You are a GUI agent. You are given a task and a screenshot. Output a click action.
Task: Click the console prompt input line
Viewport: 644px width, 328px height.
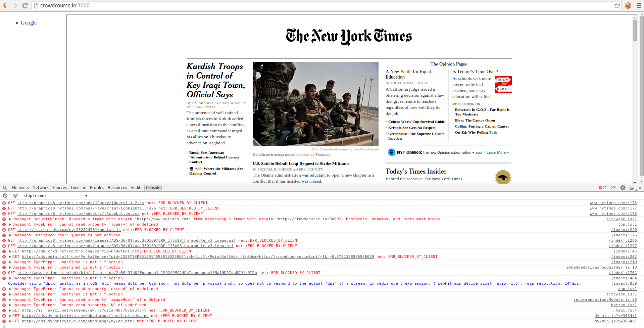coord(322,326)
